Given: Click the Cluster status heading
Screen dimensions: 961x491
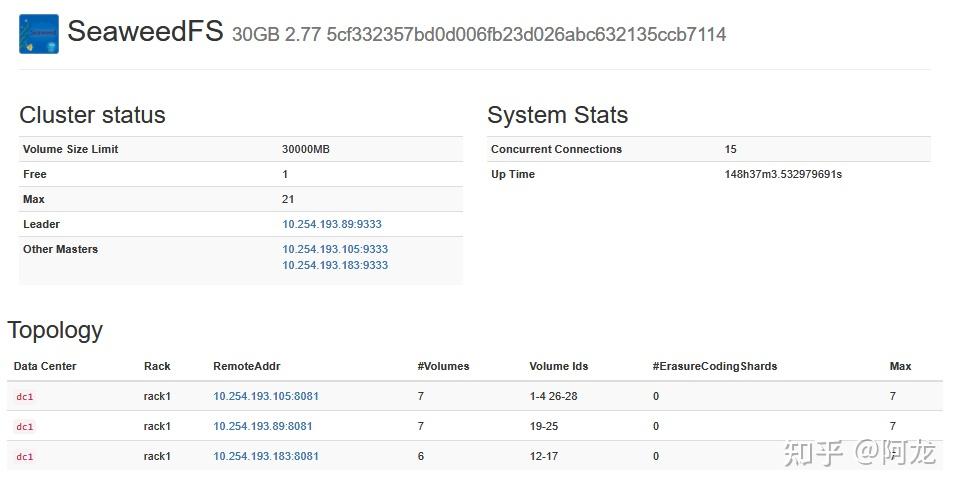Looking at the screenshot, I should 92,115.
